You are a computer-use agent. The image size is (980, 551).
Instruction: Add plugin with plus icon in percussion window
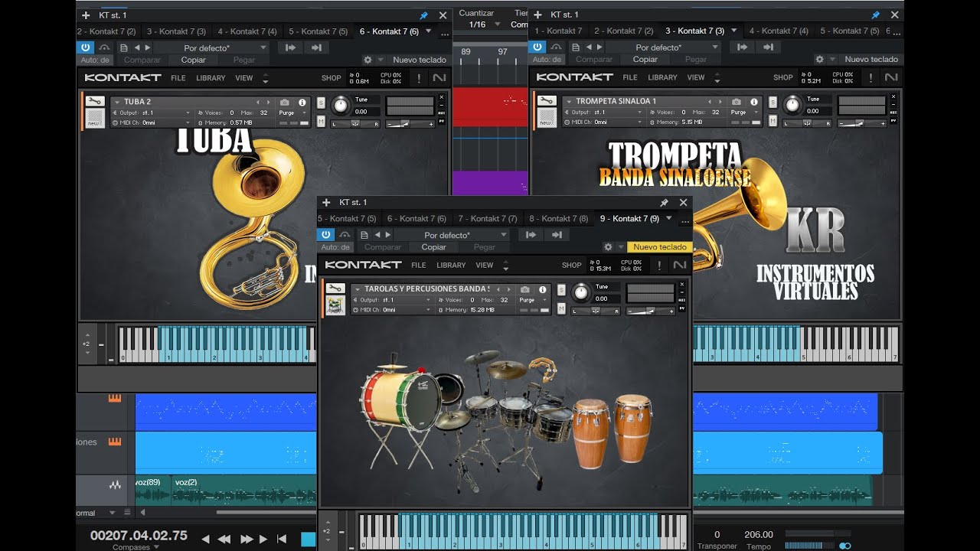[326, 202]
